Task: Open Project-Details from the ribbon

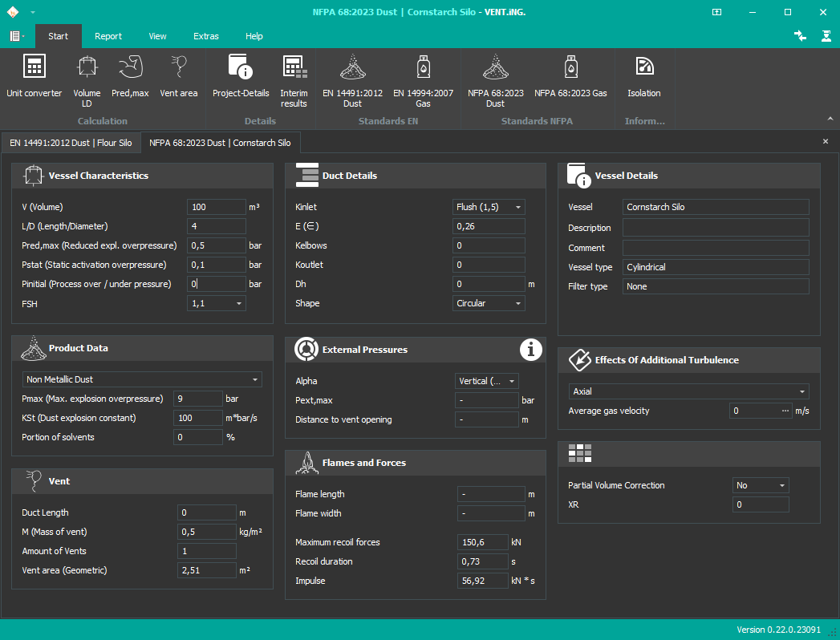Action: 241,78
